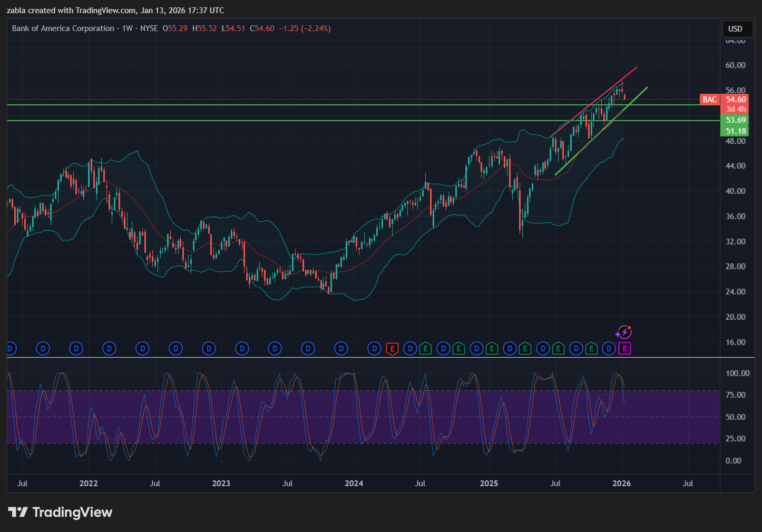Click the 54.60 last price label
The width and height of the screenshot is (762, 532).
(x=736, y=100)
